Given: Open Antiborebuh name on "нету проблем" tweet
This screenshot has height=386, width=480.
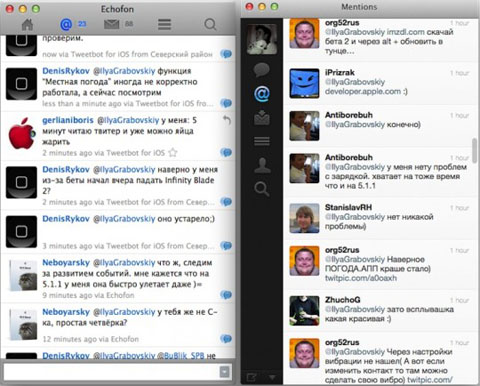Looking at the screenshot, I should [349, 157].
